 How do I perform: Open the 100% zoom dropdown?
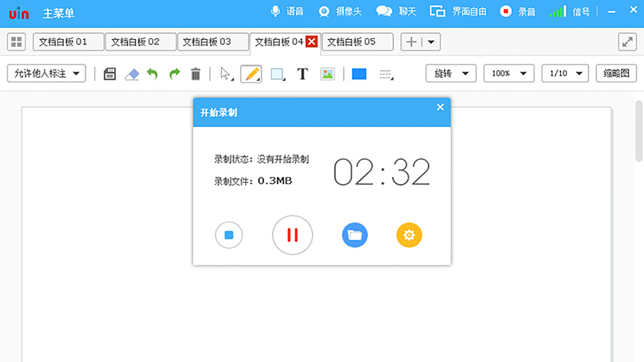[x=509, y=73]
